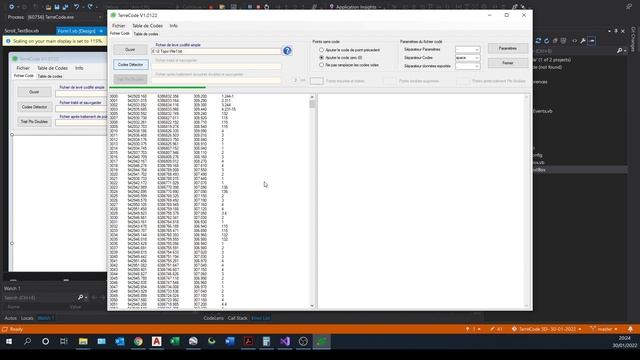Open the TerreCode 3D repository selector in status bar
Image resolution: width=640 pixels, height=360 pixels.
click(x=547, y=329)
